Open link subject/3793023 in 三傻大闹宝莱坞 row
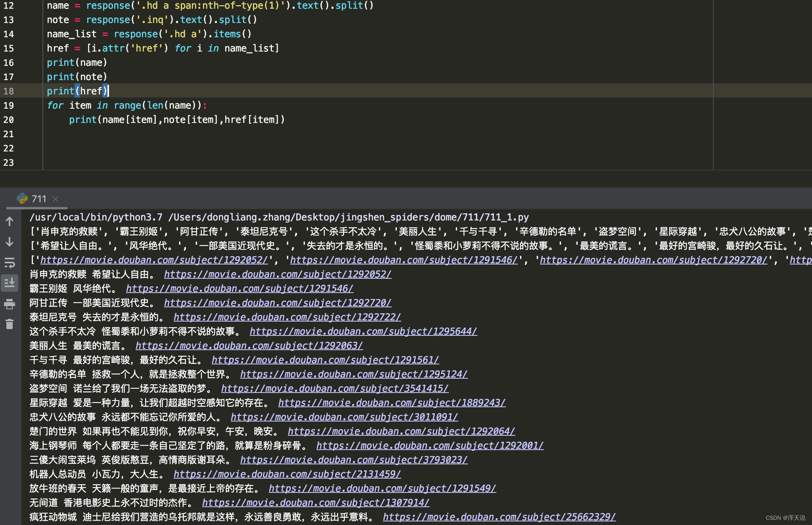 354,460
